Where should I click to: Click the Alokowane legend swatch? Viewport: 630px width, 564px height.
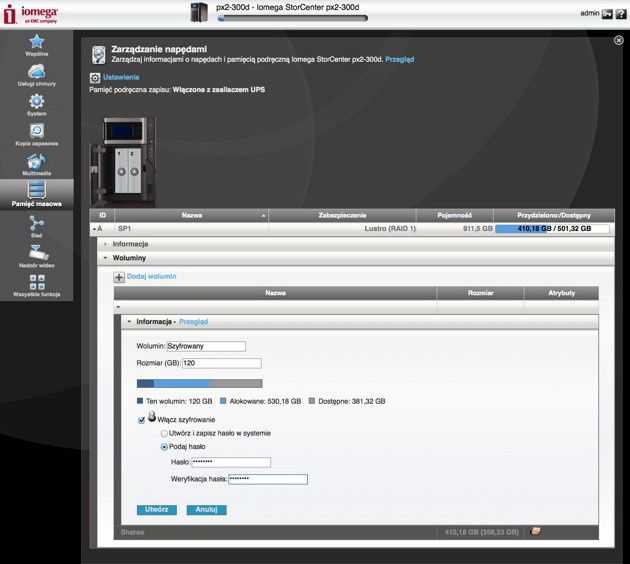click(223, 401)
